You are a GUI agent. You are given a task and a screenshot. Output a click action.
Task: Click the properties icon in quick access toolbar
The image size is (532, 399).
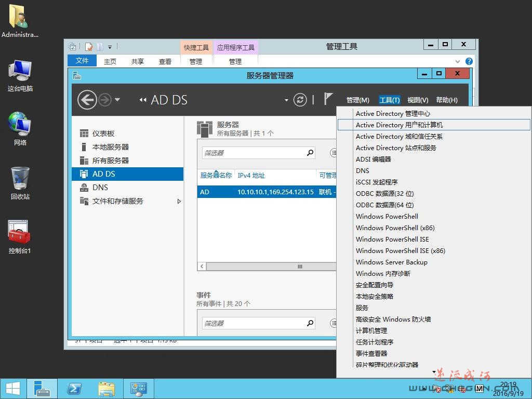pyautogui.click(x=89, y=46)
